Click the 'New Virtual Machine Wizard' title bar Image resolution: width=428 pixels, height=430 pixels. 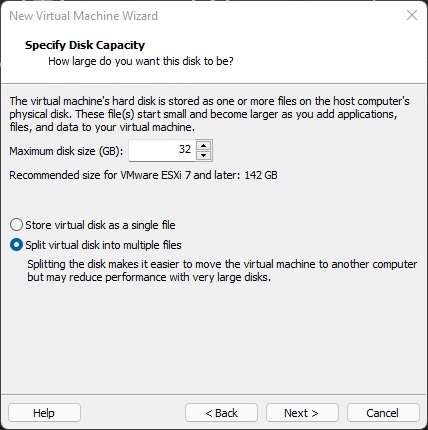83,16
